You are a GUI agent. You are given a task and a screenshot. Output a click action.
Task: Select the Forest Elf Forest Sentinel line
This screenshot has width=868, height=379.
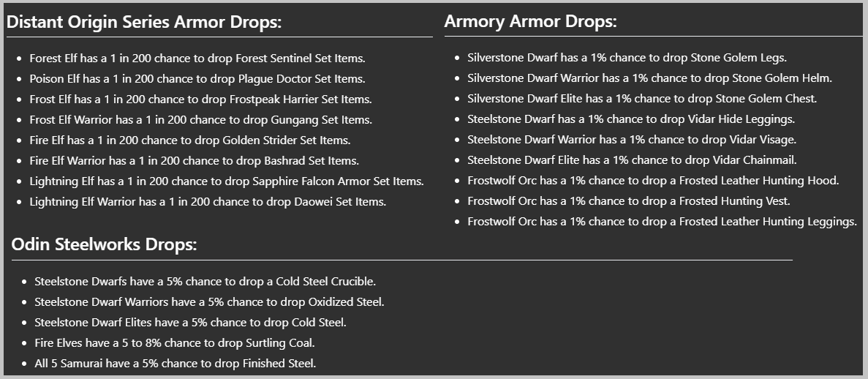click(x=197, y=59)
